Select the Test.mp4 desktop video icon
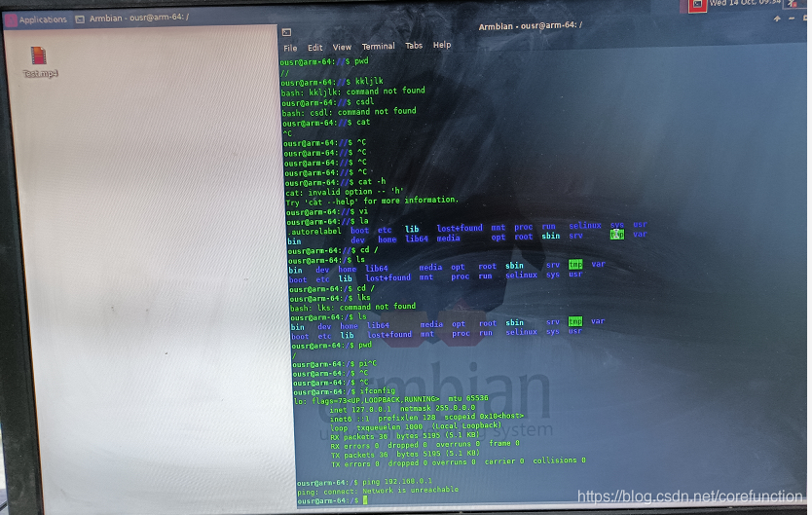Image resolution: width=812 pixels, height=515 pixels. tap(39, 55)
